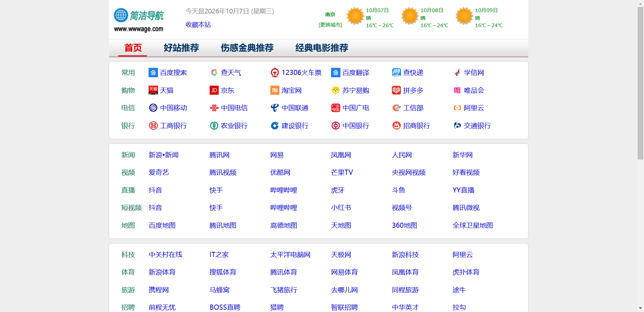Click the Baidu Translate icon
644x312 pixels.
336,73
